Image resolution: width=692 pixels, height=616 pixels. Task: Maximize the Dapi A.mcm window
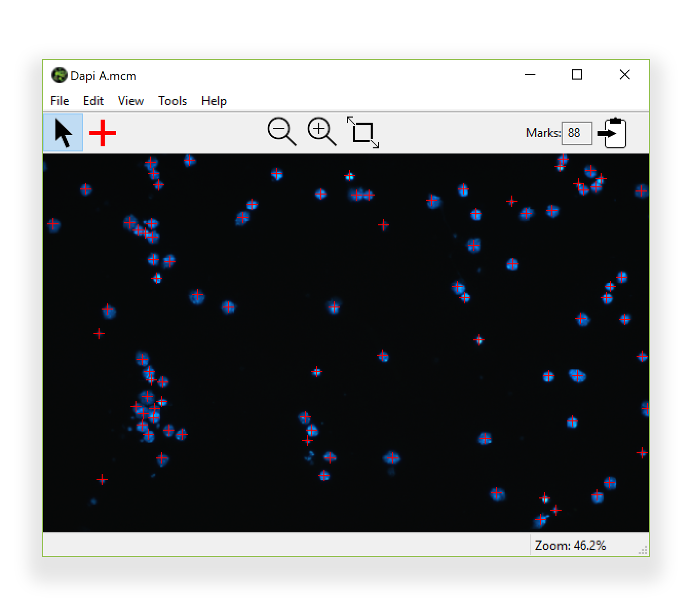[577, 75]
